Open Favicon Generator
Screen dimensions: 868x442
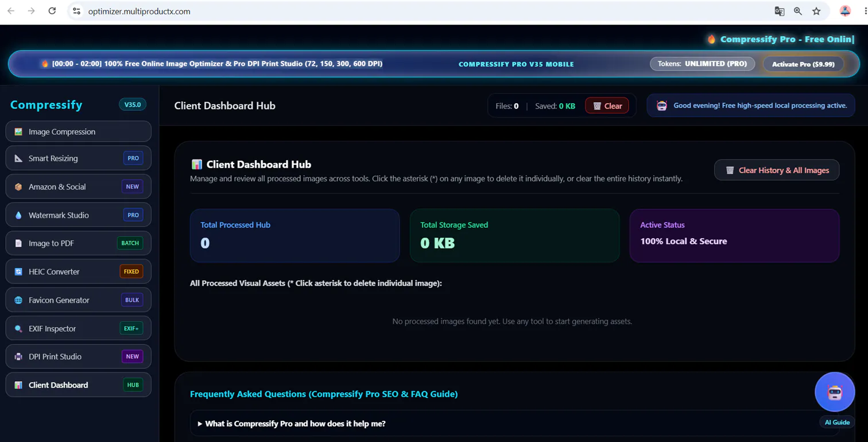pos(79,300)
